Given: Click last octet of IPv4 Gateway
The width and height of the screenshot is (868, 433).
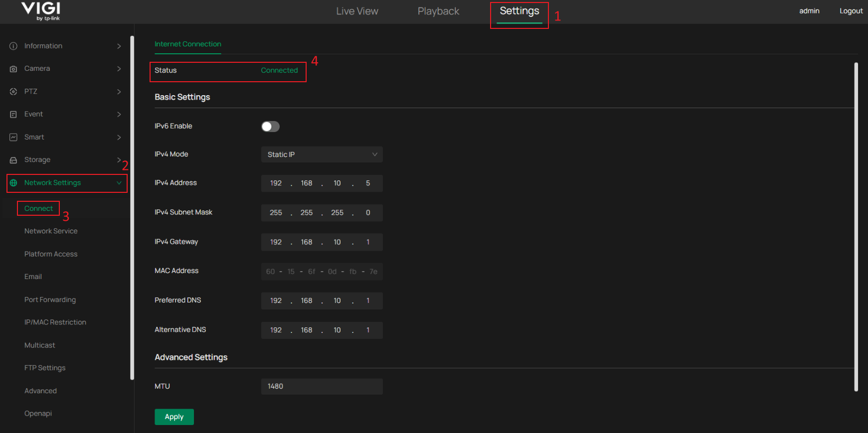Looking at the screenshot, I should pyautogui.click(x=368, y=242).
